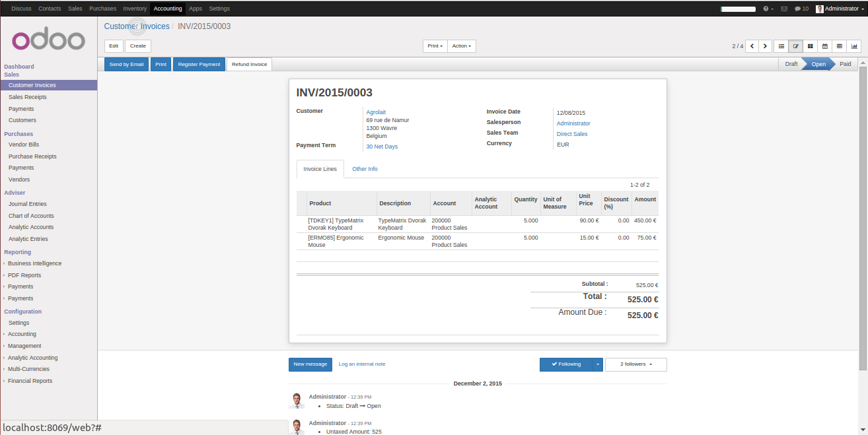868x435 pixels.
Task: Click avatar beside the 'Status: Draft → Open' message
Action: tap(297, 401)
